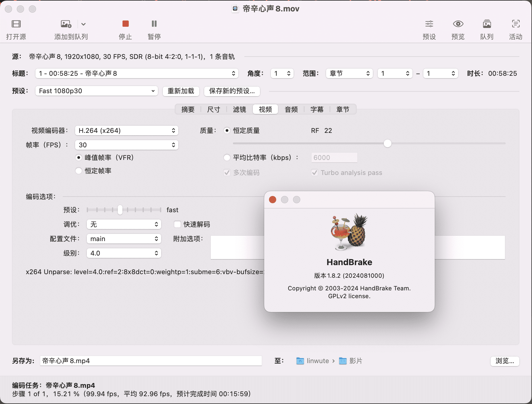
Task: Click the HandBrake pineapple logo in About window
Action: pos(349,232)
